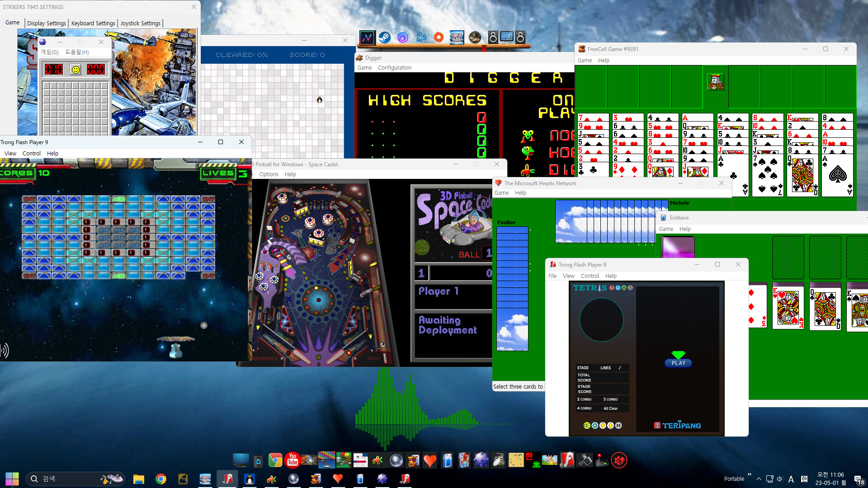Screen dimensions: 868x488
Task: Open the red heart Hearts icon in the bottom dock
Action: (x=430, y=460)
